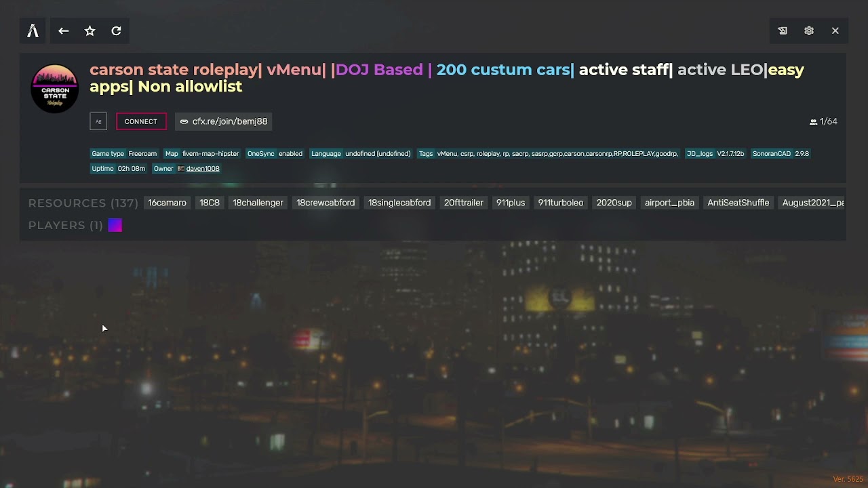Refresh the server info
Viewport: 868px width, 488px height.
(x=116, y=30)
